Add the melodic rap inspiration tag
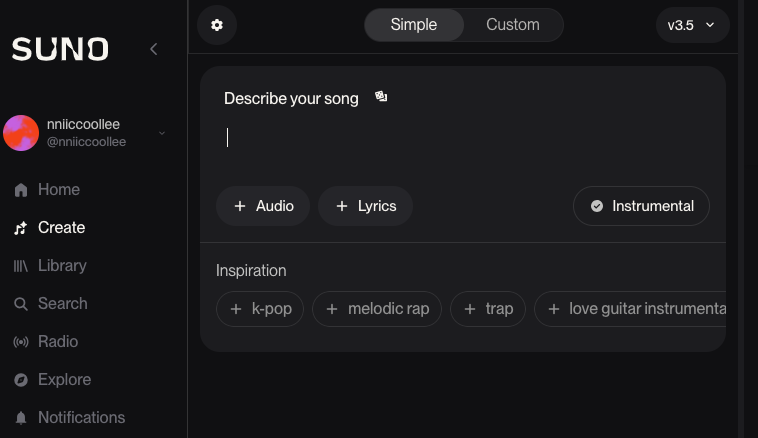The image size is (758, 438). click(376, 309)
